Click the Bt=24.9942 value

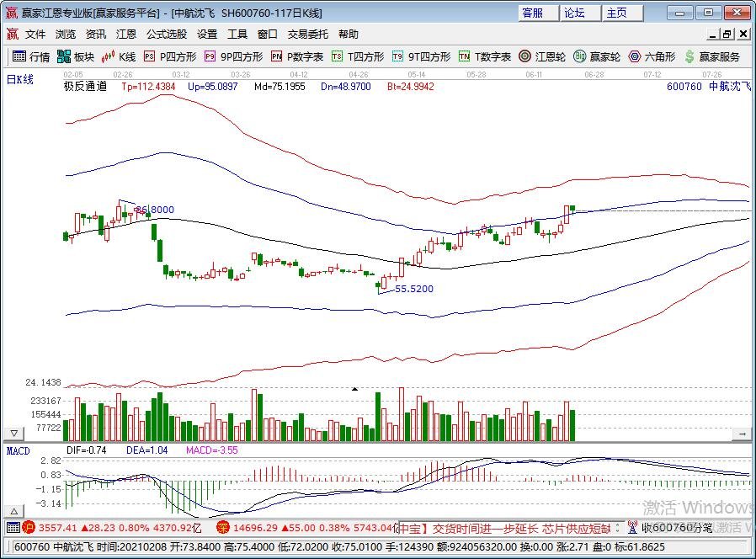tap(410, 87)
